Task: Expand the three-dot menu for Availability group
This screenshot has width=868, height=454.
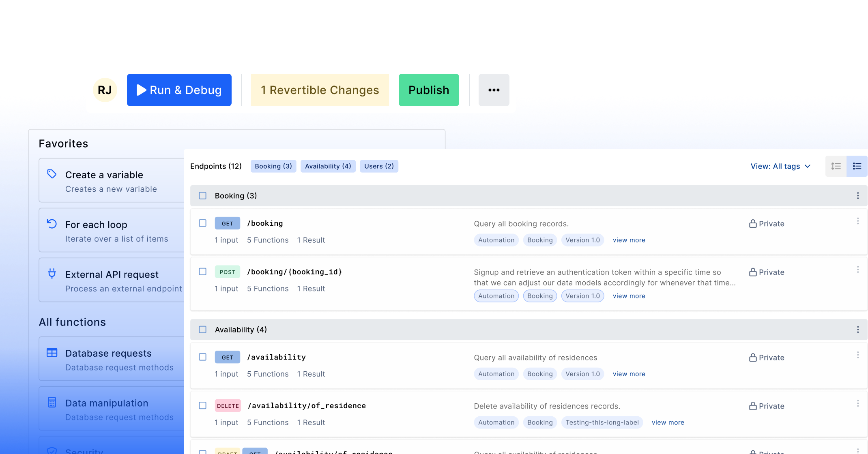Action: [x=858, y=330]
